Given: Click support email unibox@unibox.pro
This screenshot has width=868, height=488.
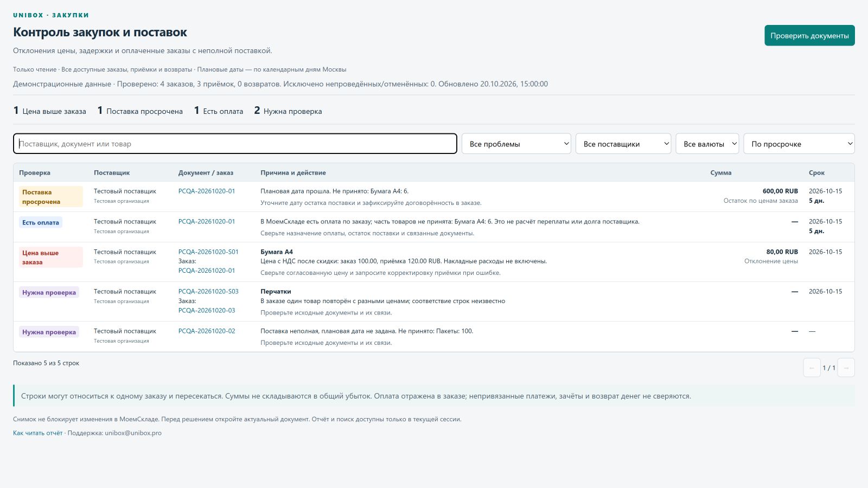Looking at the screenshot, I should 133,433.
